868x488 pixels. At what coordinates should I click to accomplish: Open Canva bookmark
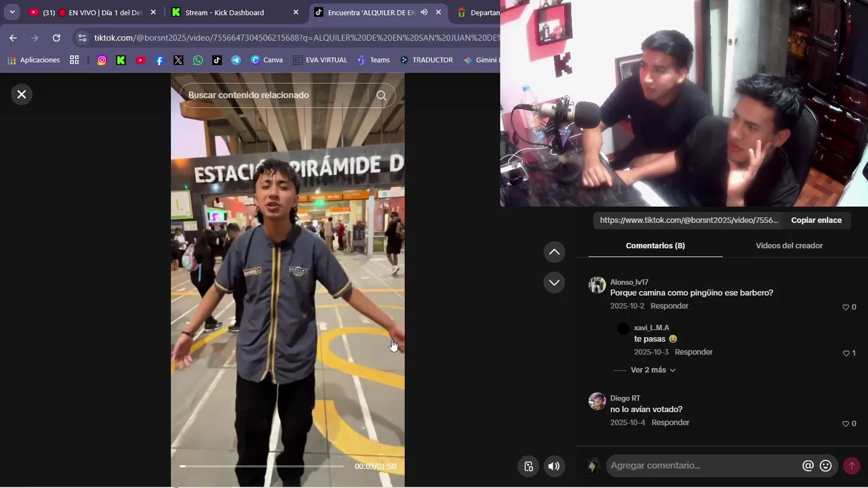(267, 60)
